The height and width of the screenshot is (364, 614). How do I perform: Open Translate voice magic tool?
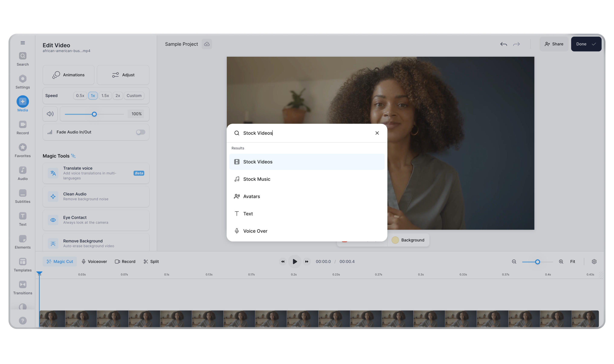click(x=96, y=173)
